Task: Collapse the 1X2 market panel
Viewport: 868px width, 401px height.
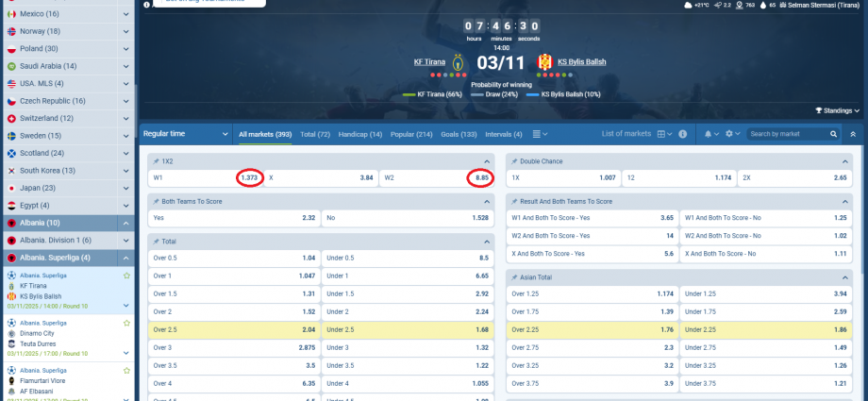Action: tap(486, 161)
